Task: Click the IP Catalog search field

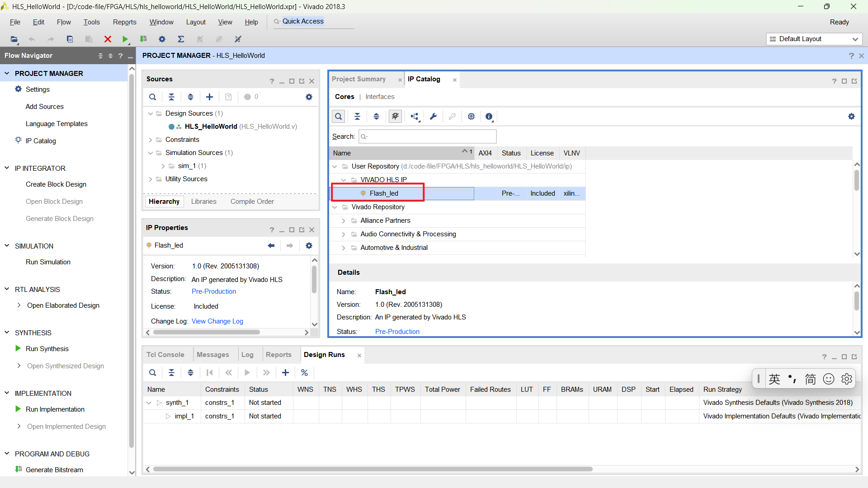Action: point(428,136)
